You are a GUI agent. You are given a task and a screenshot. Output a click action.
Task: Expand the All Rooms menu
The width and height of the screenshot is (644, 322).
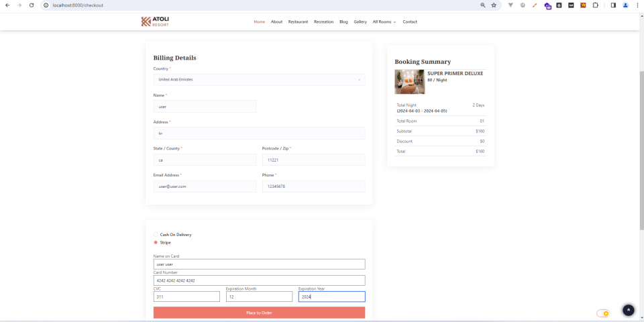[x=384, y=21]
